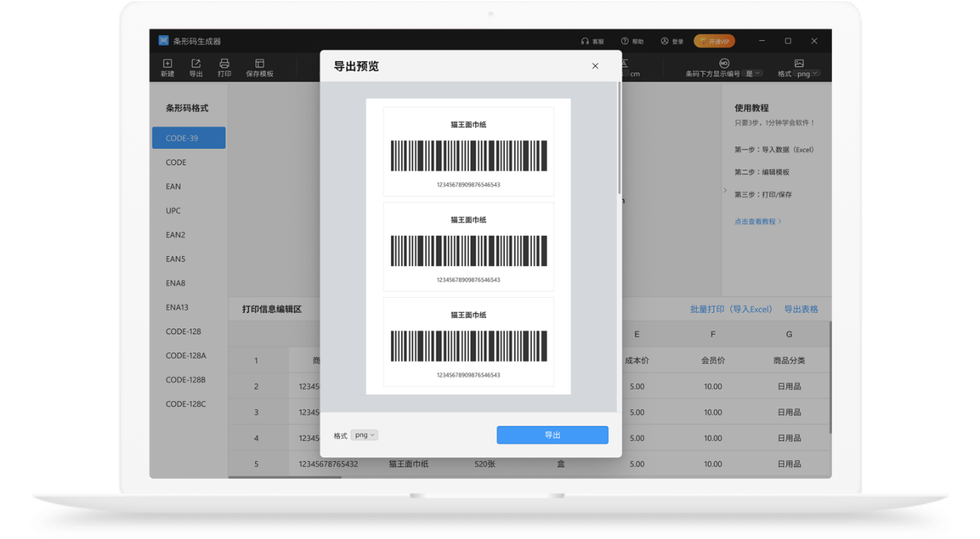Select CODE-39 barcode format
This screenshot has width=980, height=539.
189,138
